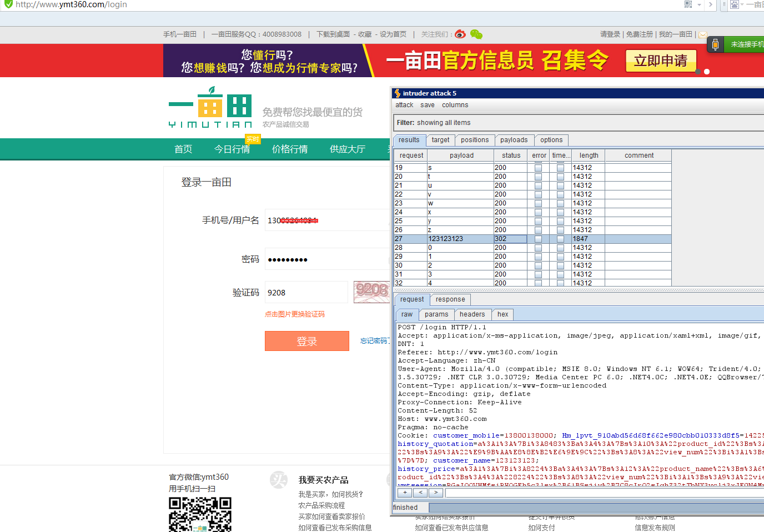Switch to the headers tab

[x=473, y=314]
